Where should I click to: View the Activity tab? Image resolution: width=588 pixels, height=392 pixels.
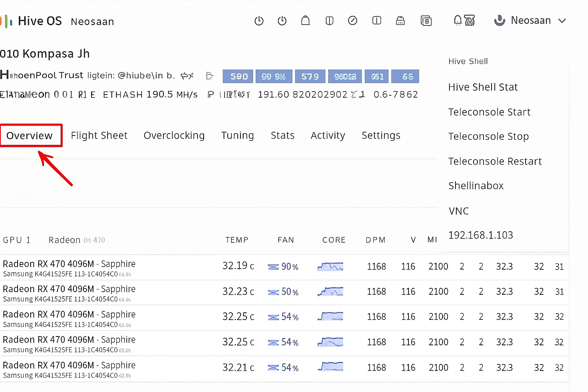328,136
